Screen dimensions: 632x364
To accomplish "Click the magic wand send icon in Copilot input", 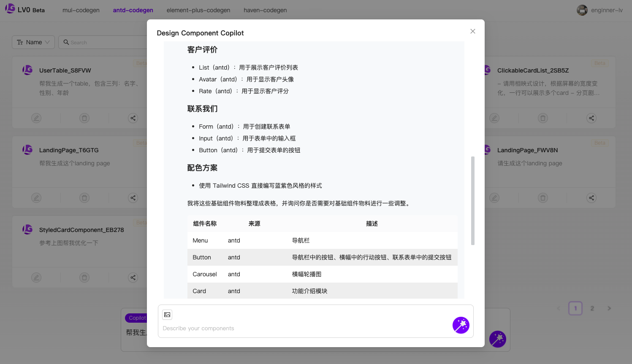I will pyautogui.click(x=461, y=325).
